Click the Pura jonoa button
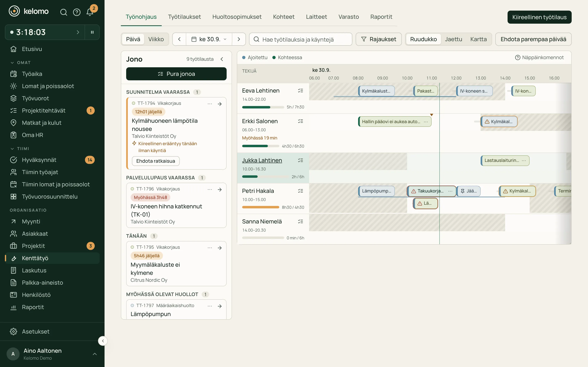The height and width of the screenshot is (367, 588). click(176, 74)
